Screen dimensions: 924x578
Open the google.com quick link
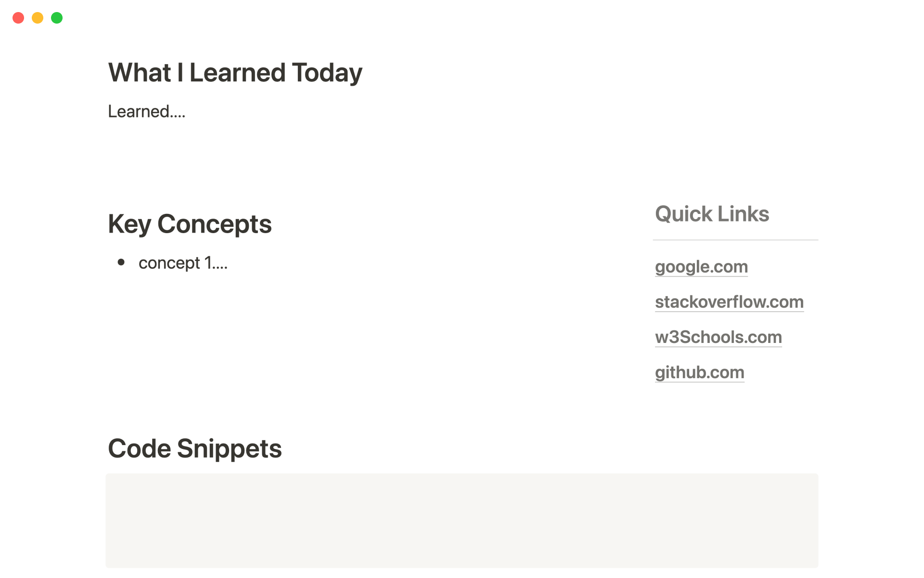coord(701,266)
